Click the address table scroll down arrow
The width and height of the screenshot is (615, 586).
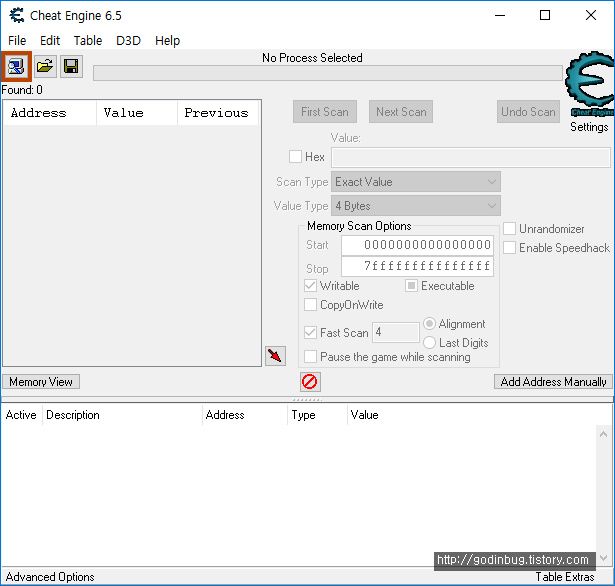tap(604, 558)
